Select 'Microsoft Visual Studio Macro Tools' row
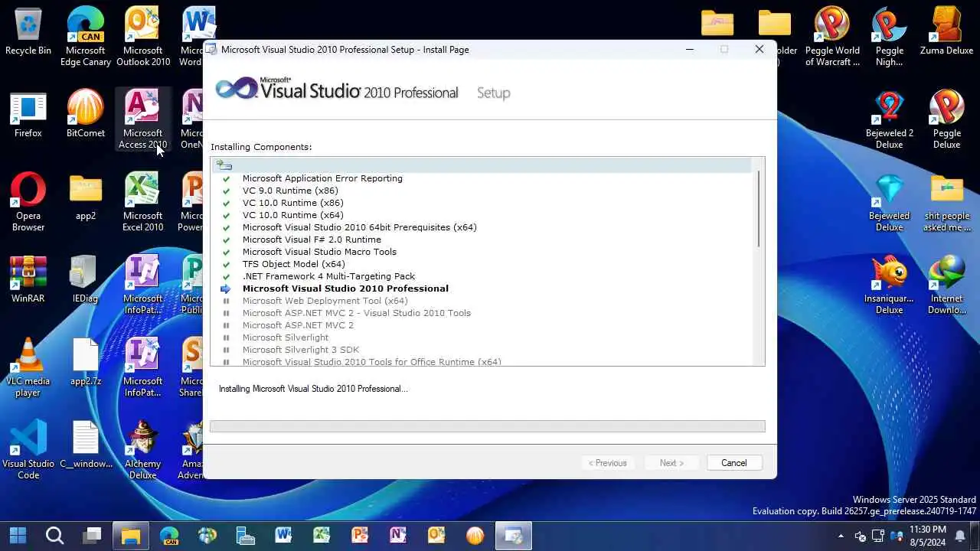Viewport: 980px width, 551px height. (x=319, y=252)
